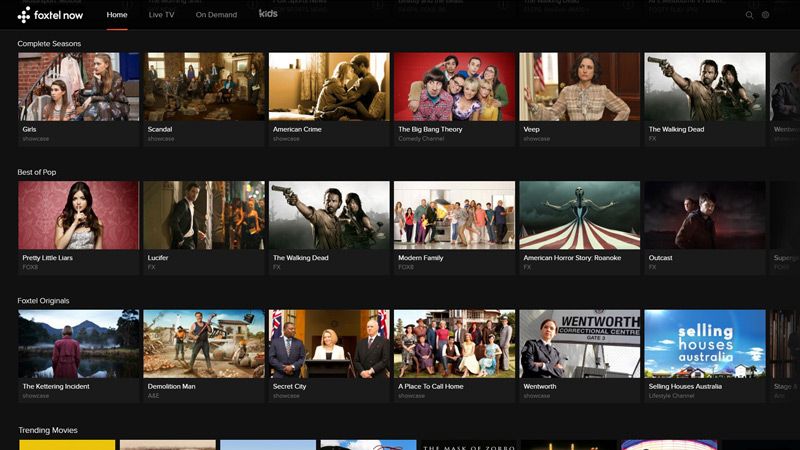Click the Demolition Man title text
The width and height of the screenshot is (800, 450).
171,387
